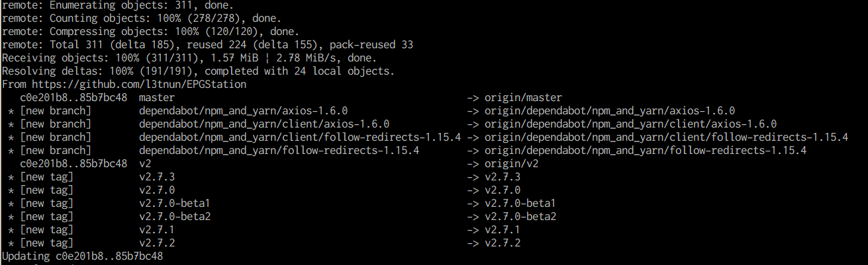
Task: Click the 'Receiving objects: 100%' line
Action: (183, 58)
